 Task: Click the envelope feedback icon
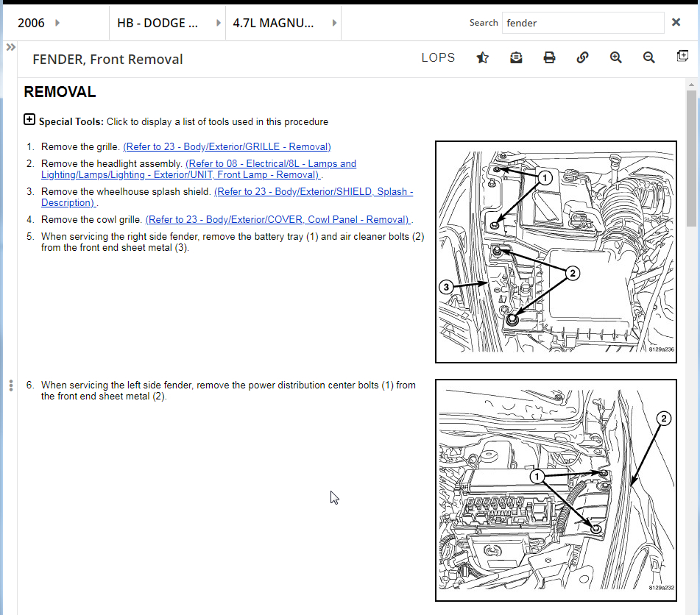516,57
